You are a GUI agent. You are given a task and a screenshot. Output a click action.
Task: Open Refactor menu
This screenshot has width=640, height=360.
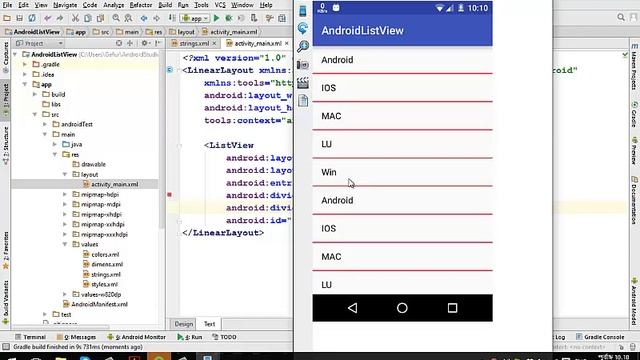pos(141,5)
